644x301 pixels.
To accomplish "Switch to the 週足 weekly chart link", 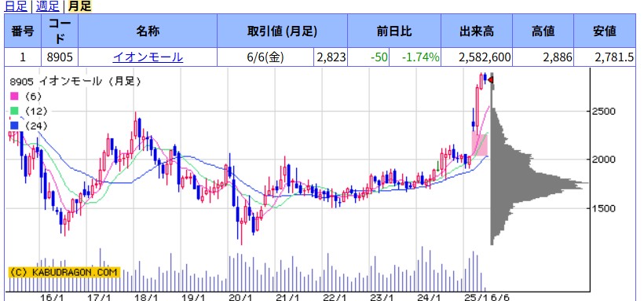I will click(48, 6).
